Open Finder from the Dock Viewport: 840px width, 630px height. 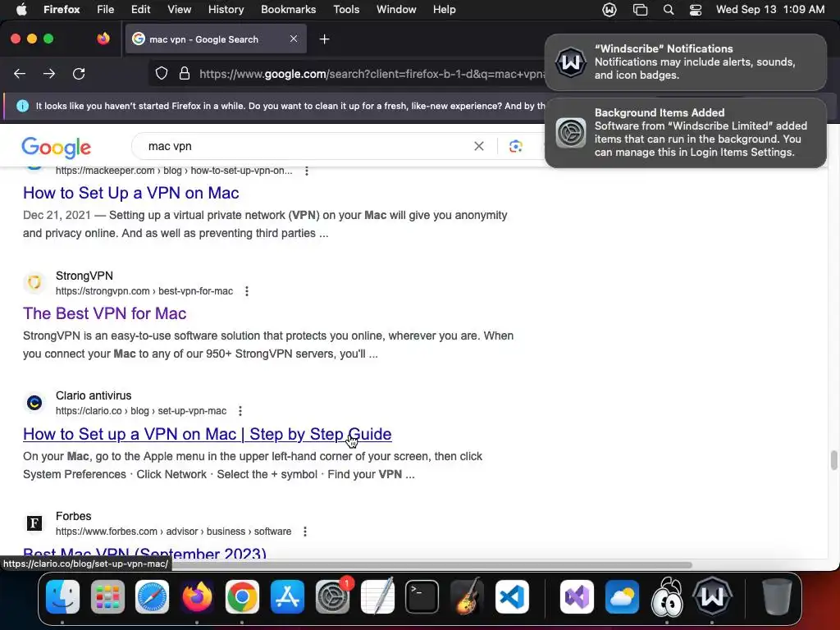point(62,597)
